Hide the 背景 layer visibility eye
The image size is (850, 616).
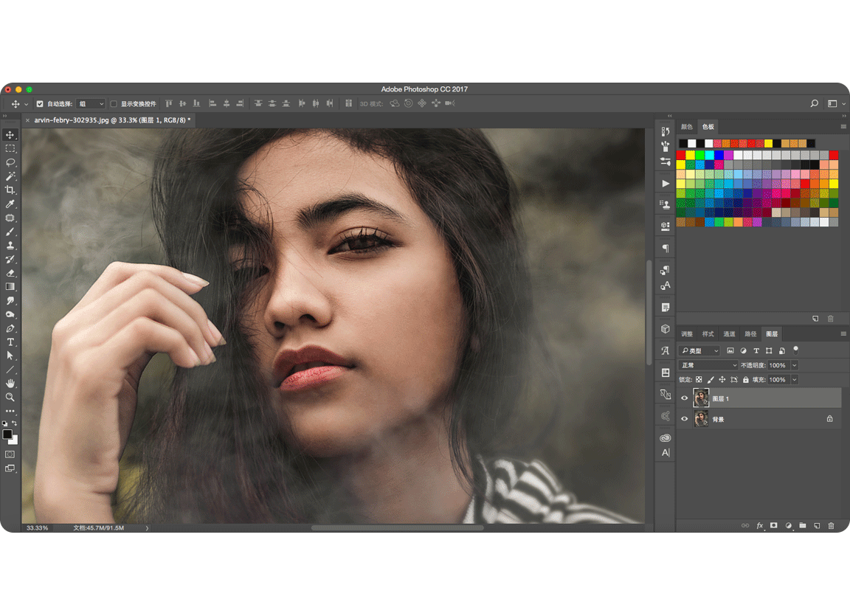pyautogui.click(x=684, y=419)
